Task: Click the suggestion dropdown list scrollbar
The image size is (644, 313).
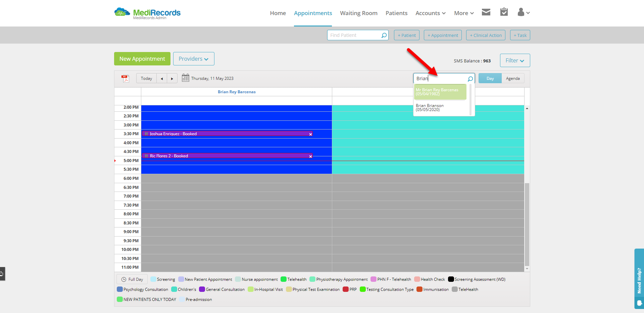Action: [470, 99]
